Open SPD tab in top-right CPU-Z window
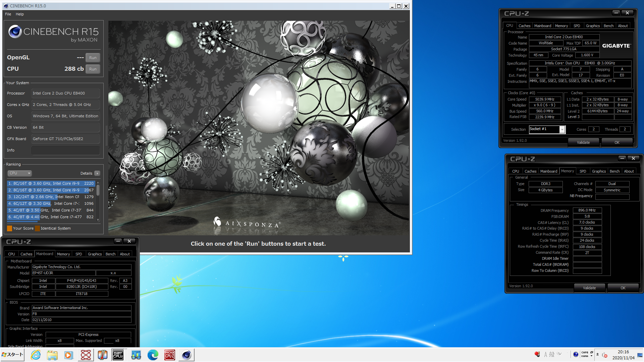The image size is (644, 362). 577,26
